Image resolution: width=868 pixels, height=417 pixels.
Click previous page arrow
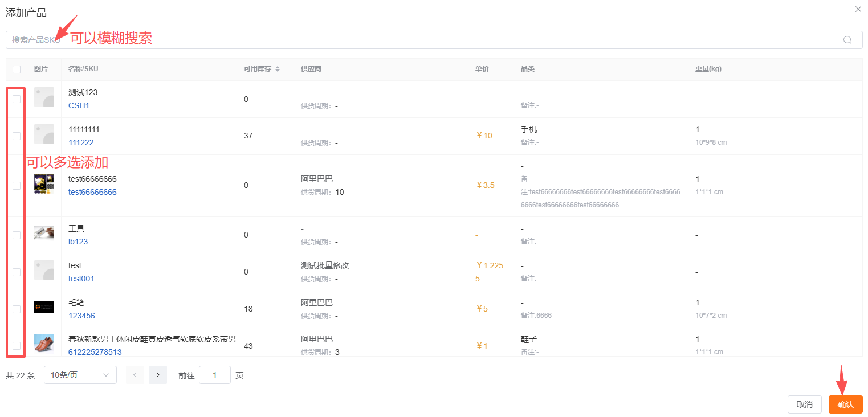(x=135, y=375)
